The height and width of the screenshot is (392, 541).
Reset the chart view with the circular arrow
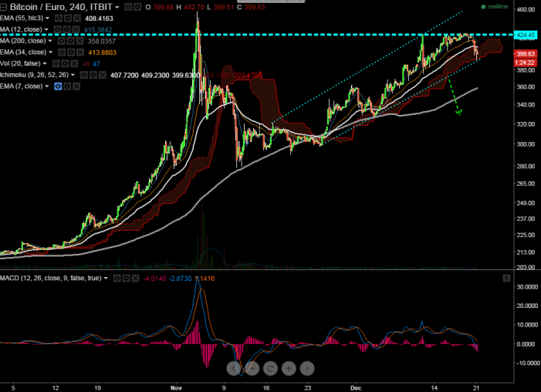[x=270, y=369]
